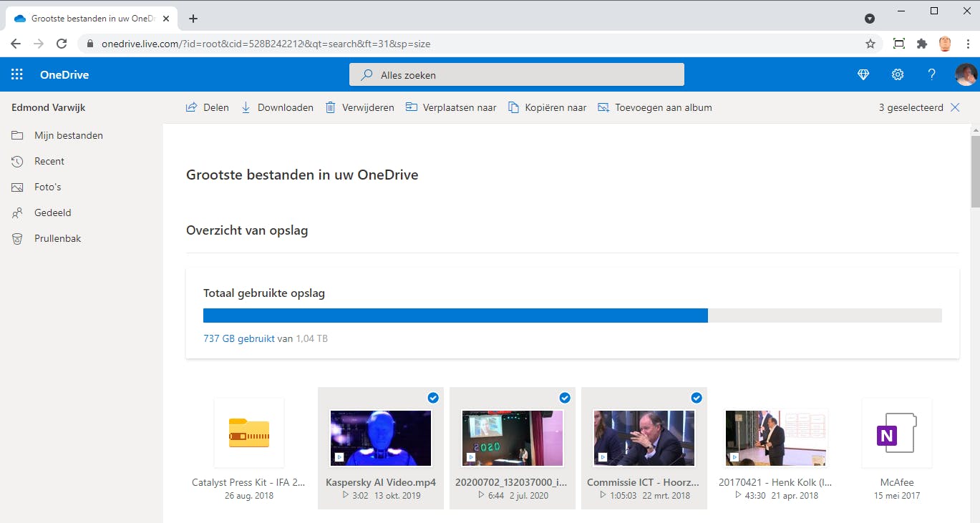Image resolution: width=980 pixels, height=523 pixels.
Task: Clear the selection with the X icon
Action: 955,107
